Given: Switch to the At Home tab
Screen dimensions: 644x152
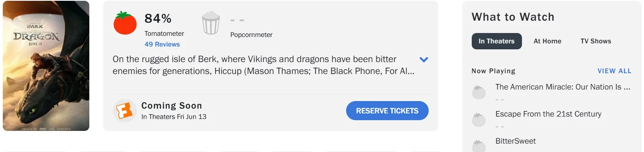Looking at the screenshot, I should pyautogui.click(x=547, y=41).
